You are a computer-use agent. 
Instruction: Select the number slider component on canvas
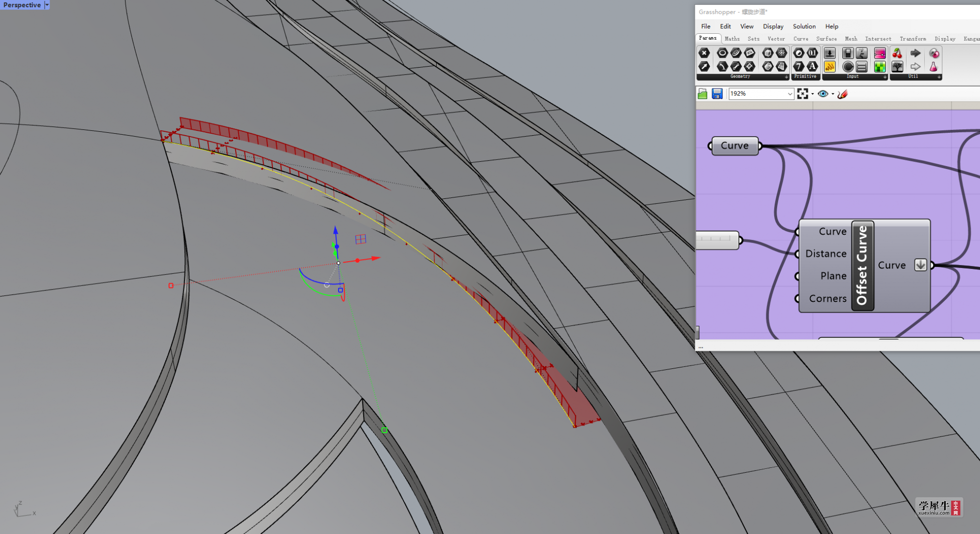(717, 240)
